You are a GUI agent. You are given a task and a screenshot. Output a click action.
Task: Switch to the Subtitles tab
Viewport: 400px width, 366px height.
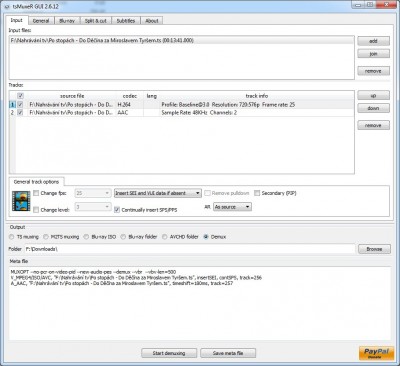click(x=126, y=21)
